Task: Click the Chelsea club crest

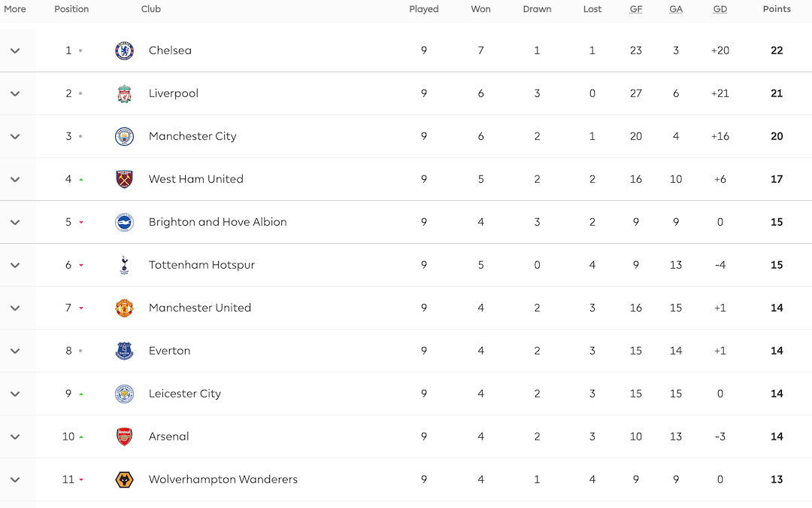Action: [124, 51]
